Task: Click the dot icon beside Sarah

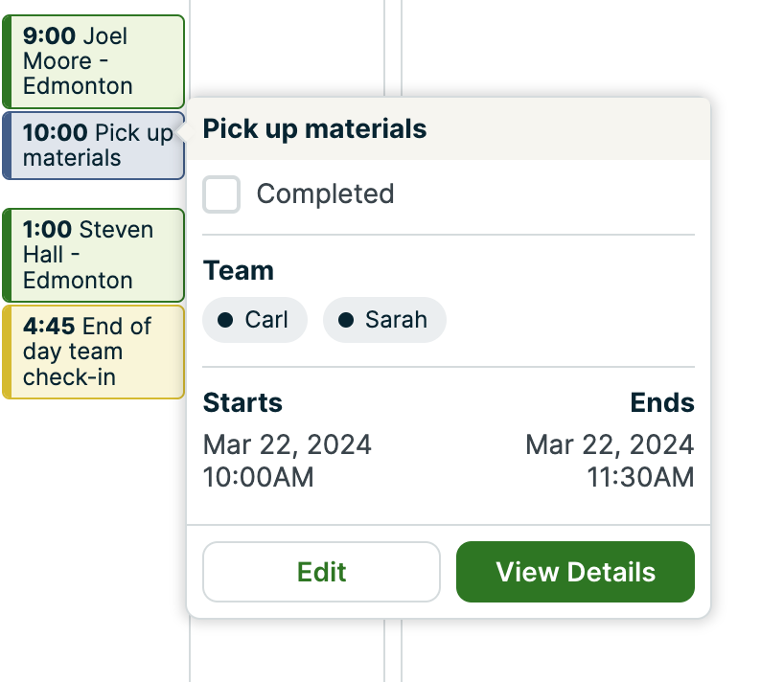Action: (x=346, y=320)
